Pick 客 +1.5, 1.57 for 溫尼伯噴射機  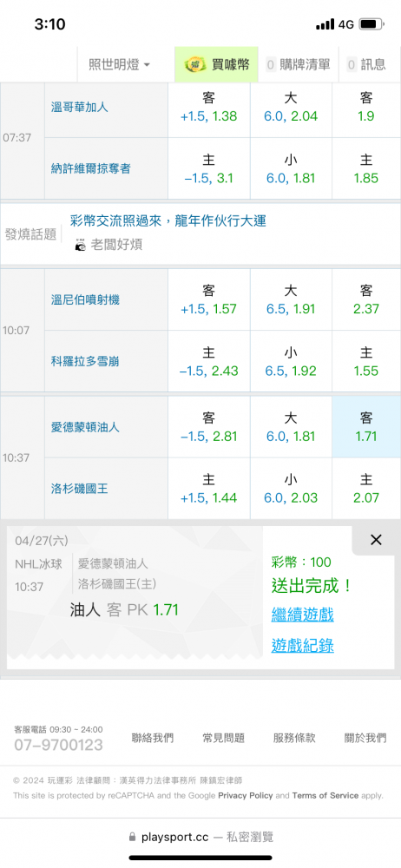(209, 299)
